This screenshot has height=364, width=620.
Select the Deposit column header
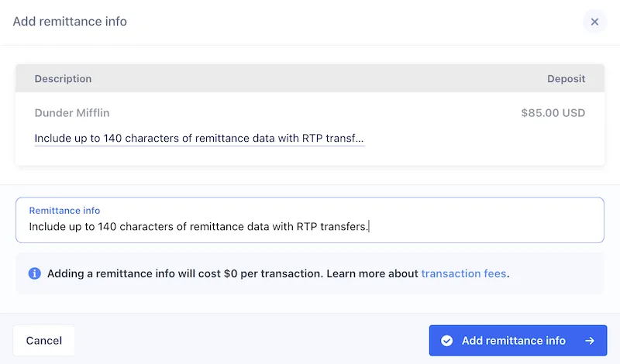point(566,79)
